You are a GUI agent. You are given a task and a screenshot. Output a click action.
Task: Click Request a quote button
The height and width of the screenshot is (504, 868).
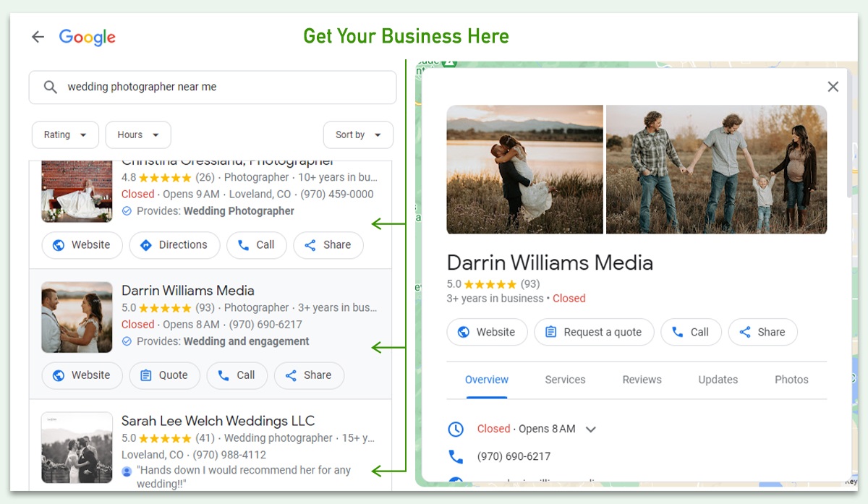(x=594, y=333)
